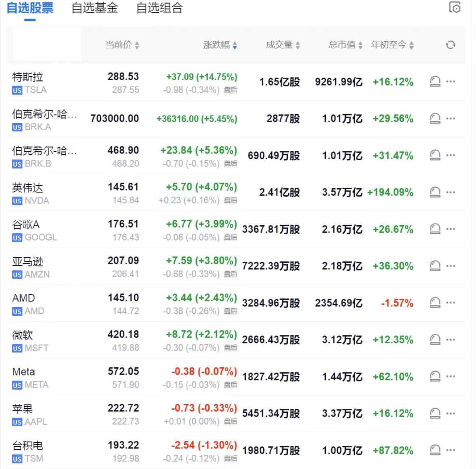Click the volume 5451.34万股
Viewport: 476px width, 469px height.
click(x=271, y=413)
